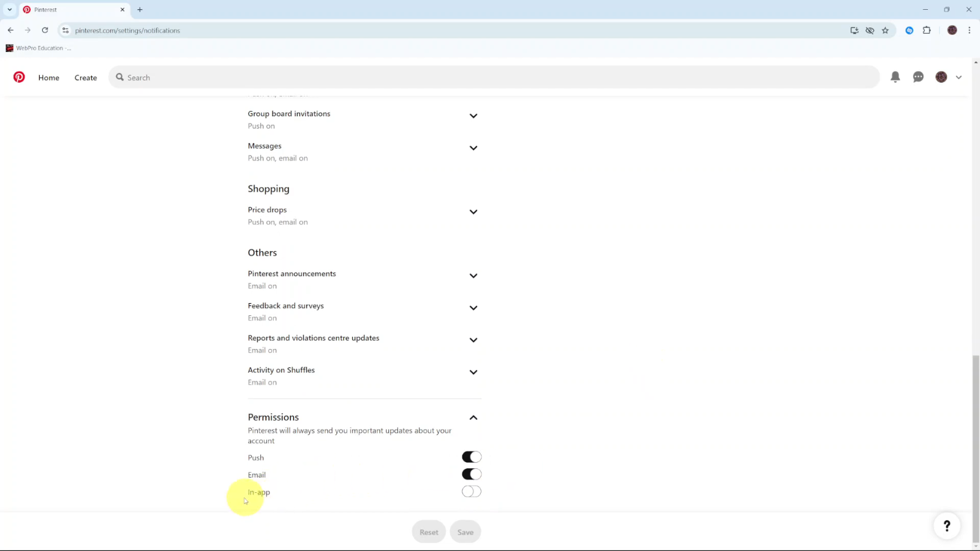This screenshot has height=551, width=980.
Task: Expand Feedback and surveys settings
Action: [x=473, y=308]
